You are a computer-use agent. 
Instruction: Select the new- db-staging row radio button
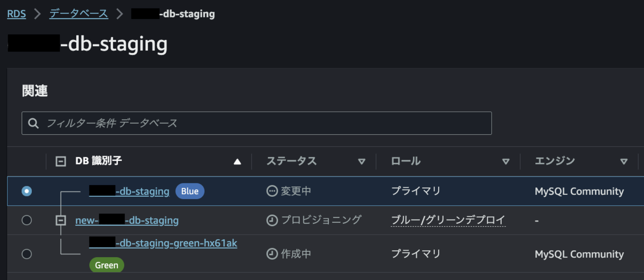point(27,220)
